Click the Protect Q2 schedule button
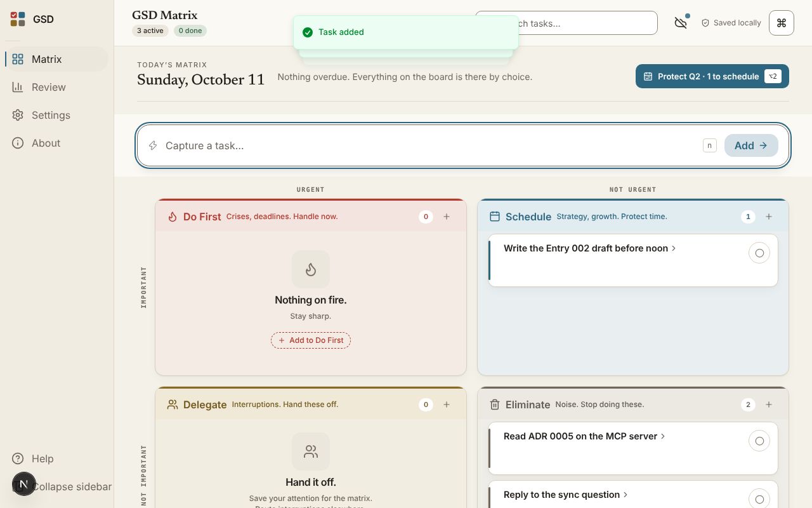Image resolution: width=812 pixels, height=508 pixels. [x=712, y=76]
